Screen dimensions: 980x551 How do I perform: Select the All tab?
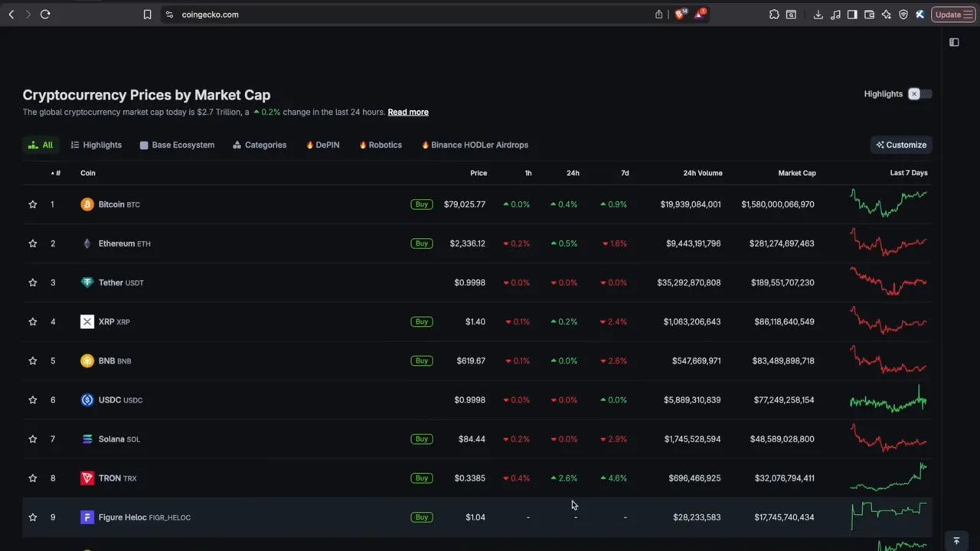[x=41, y=145]
